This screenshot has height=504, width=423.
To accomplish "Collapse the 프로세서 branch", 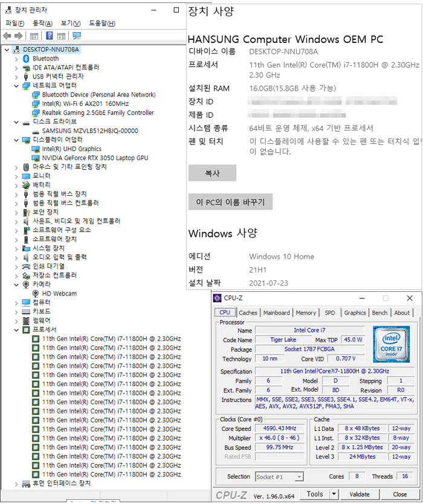I will click(x=16, y=330).
